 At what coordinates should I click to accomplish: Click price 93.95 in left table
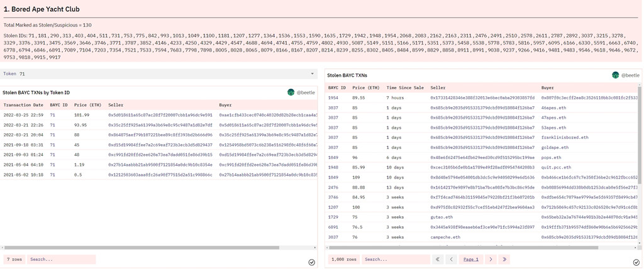point(80,125)
